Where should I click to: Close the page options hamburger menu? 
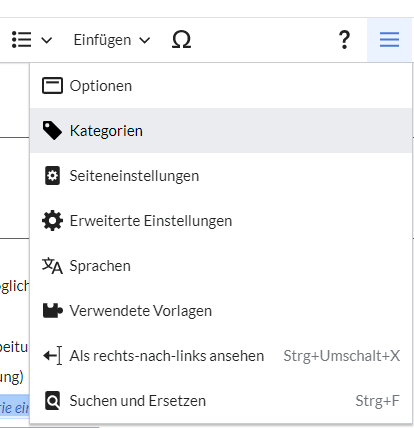[x=389, y=40]
